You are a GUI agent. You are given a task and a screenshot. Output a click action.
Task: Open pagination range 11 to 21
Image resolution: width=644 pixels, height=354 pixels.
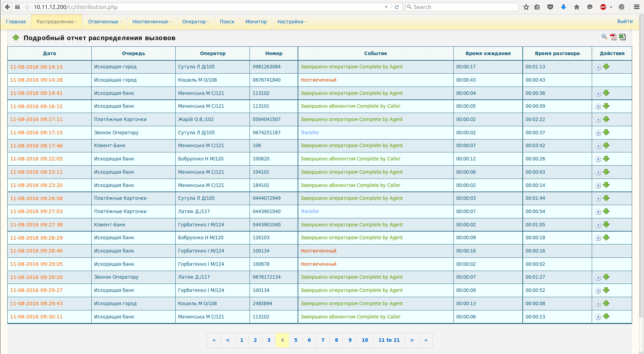(389, 340)
